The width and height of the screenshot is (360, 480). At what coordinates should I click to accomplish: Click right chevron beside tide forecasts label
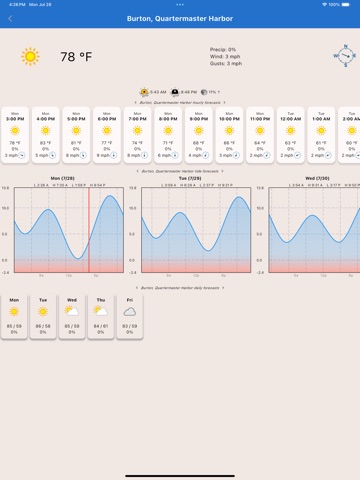[222, 171]
